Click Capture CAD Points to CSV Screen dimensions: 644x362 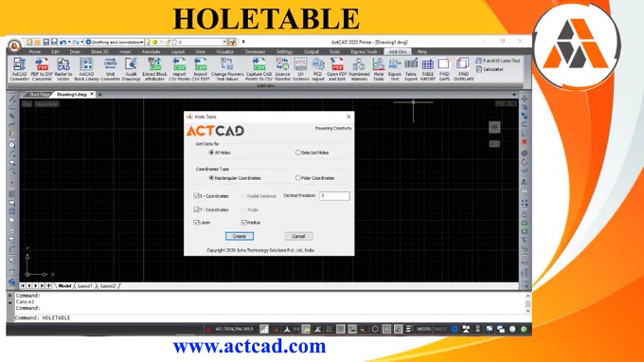(259, 69)
